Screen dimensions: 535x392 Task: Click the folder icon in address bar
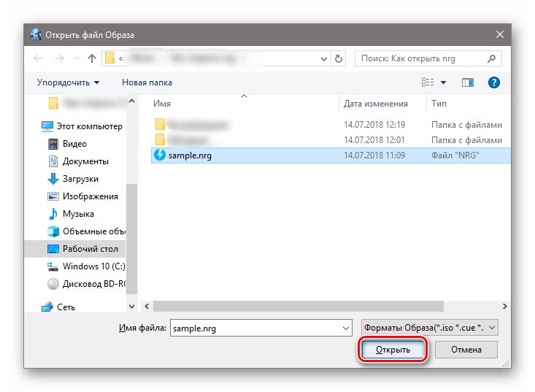coord(109,58)
